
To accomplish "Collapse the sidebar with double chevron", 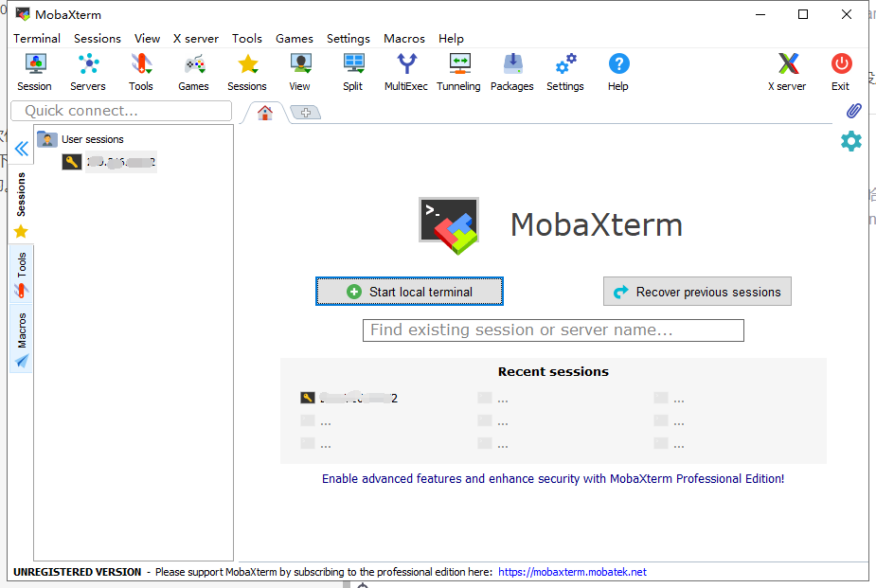I will pos(21,149).
